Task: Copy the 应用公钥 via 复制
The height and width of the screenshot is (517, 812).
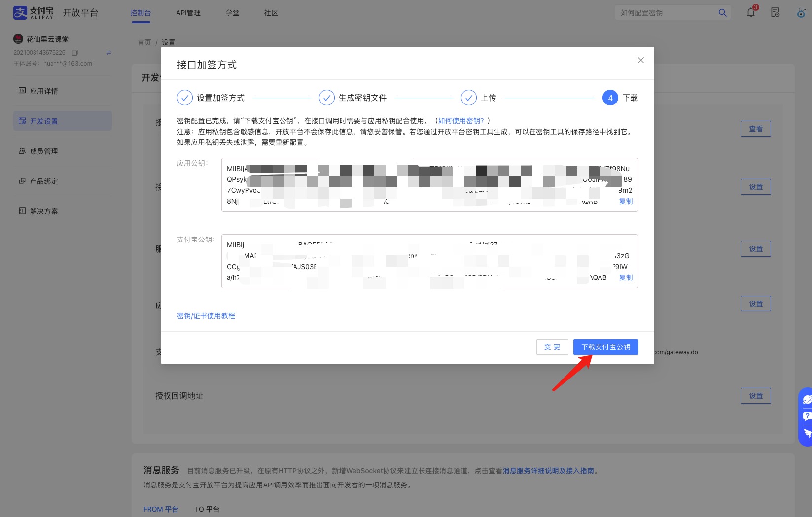Action: pos(626,201)
